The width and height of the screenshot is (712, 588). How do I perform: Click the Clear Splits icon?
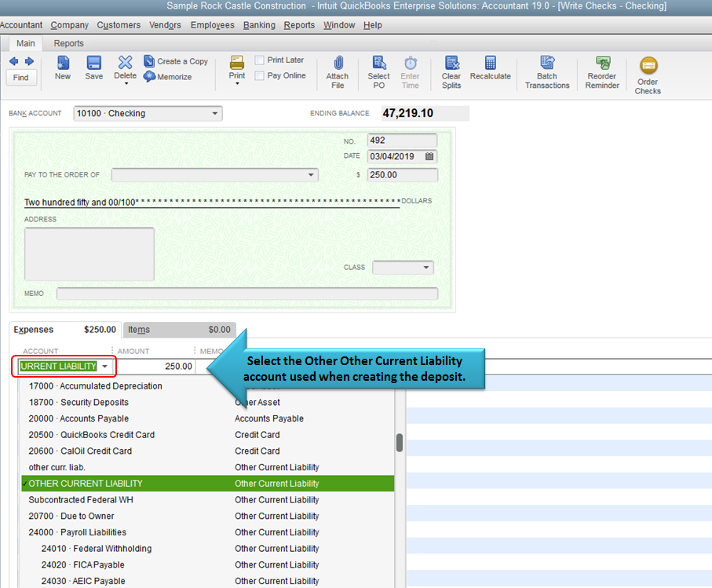click(x=452, y=63)
